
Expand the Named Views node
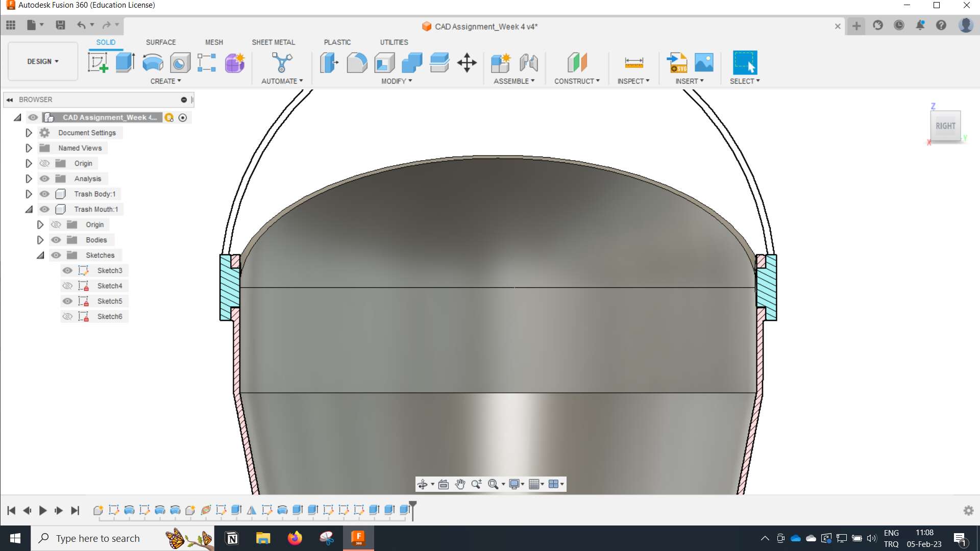coord(29,148)
